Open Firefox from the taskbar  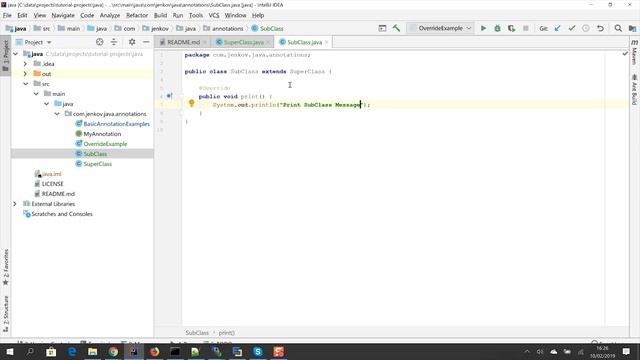pos(154,351)
